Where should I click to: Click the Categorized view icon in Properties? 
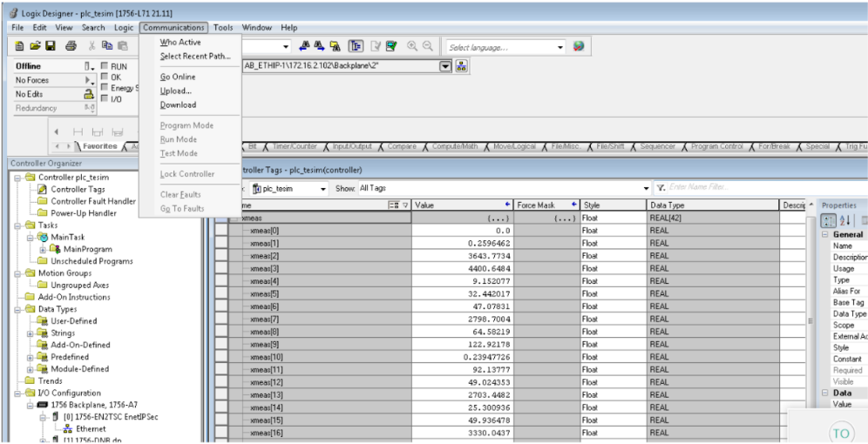point(829,220)
